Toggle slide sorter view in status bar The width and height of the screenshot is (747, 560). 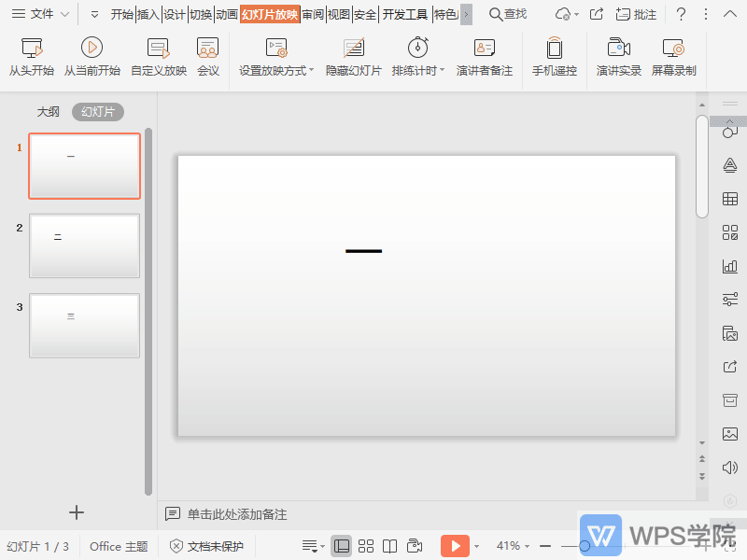[366, 546]
